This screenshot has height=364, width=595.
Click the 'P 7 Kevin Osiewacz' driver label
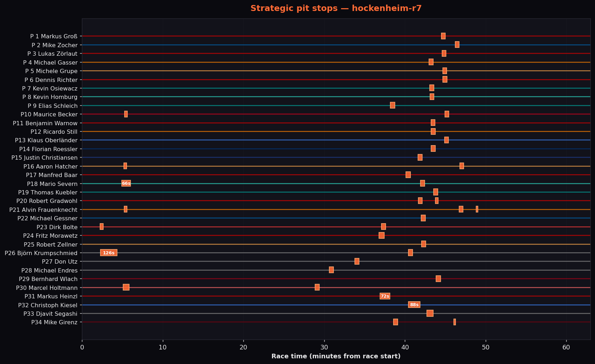click(50, 88)
